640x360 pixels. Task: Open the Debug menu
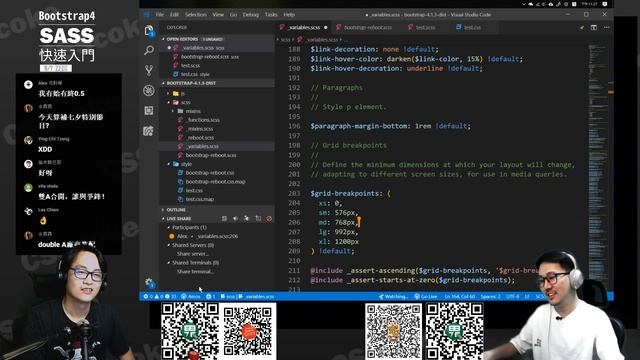click(251, 15)
